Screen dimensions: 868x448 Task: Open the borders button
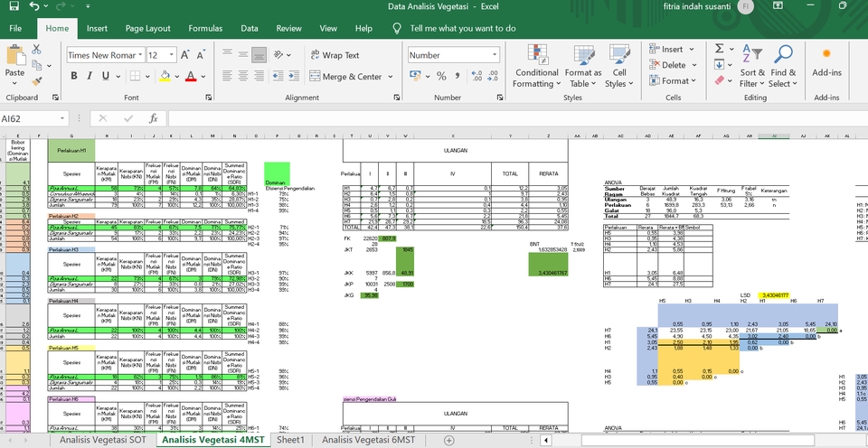(135, 77)
